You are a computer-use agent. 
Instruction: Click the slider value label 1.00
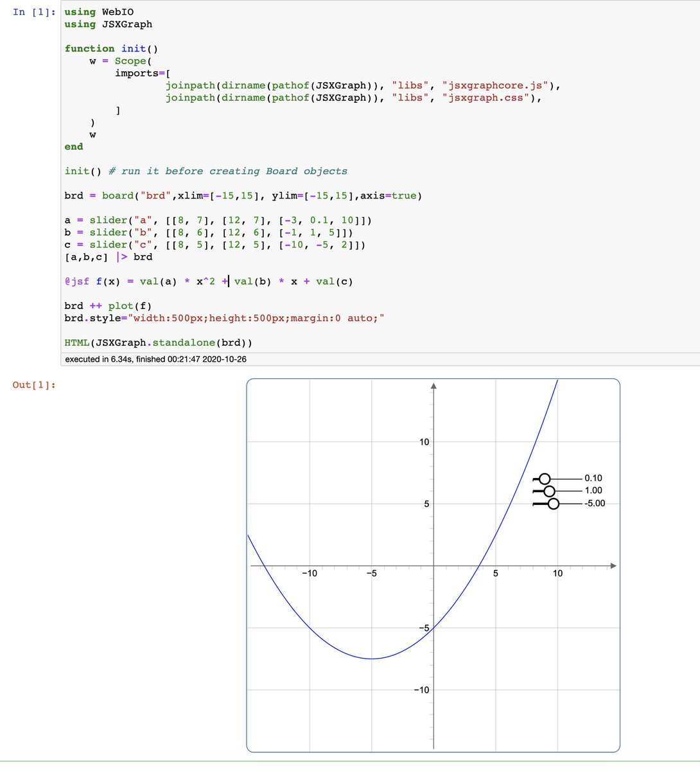[593, 490]
